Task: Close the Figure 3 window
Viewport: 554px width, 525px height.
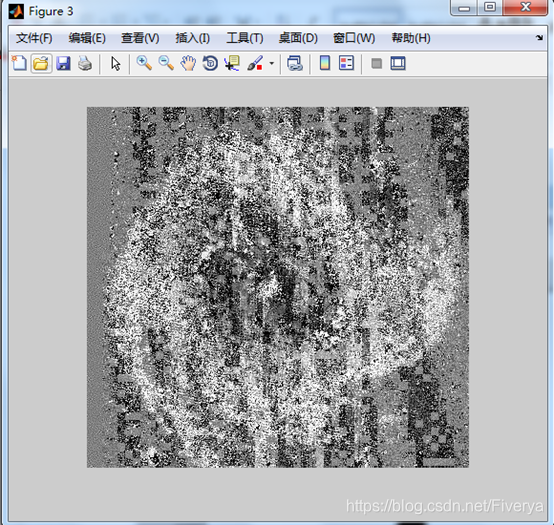Action: 525,7
